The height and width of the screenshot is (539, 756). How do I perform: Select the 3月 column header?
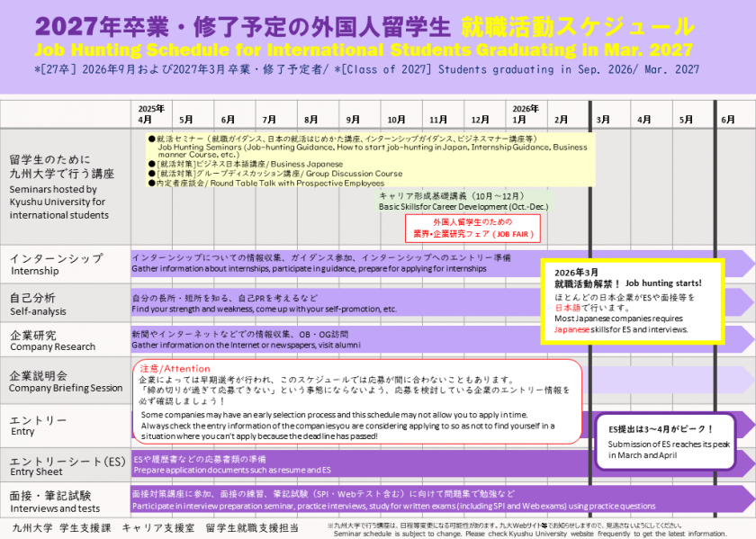tap(602, 119)
